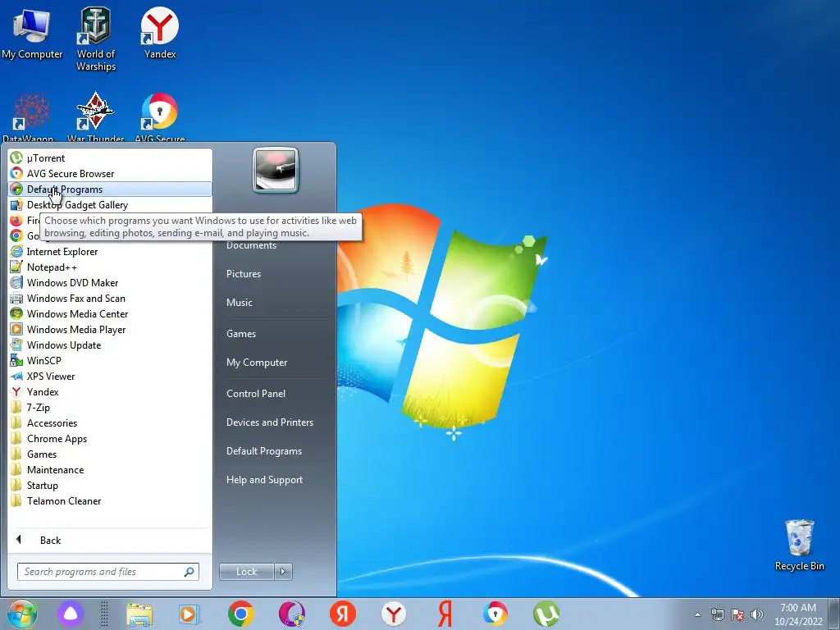The image size is (840, 630).
Task: Open Documents from the Start menu right pane
Action: click(251, 244)
